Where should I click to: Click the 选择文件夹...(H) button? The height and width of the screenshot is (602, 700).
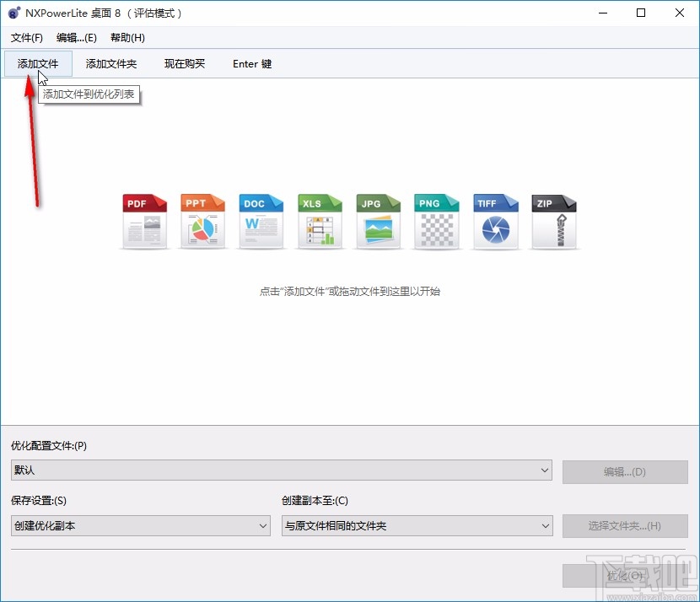[625, 525]
